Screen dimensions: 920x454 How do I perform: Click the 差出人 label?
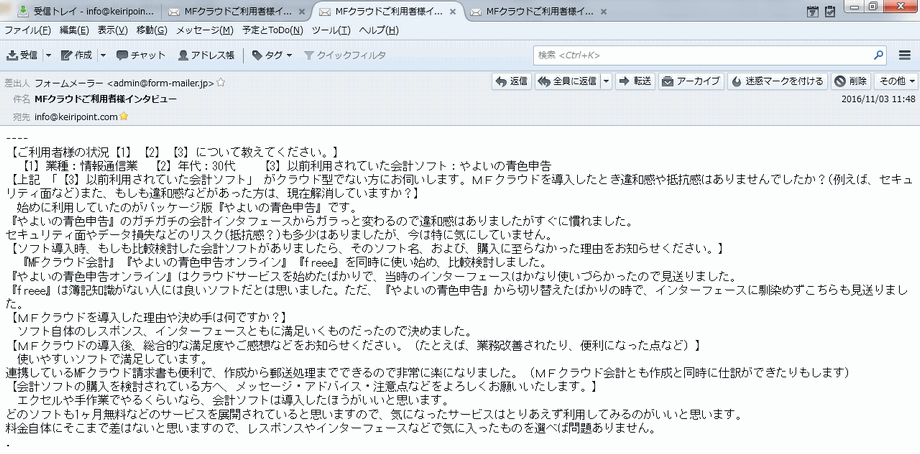point(17,83)
